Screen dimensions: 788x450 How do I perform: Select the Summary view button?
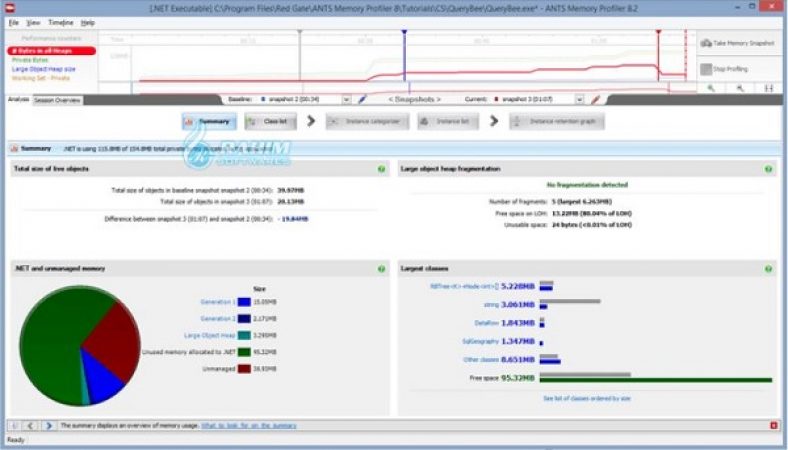(209, 121)
